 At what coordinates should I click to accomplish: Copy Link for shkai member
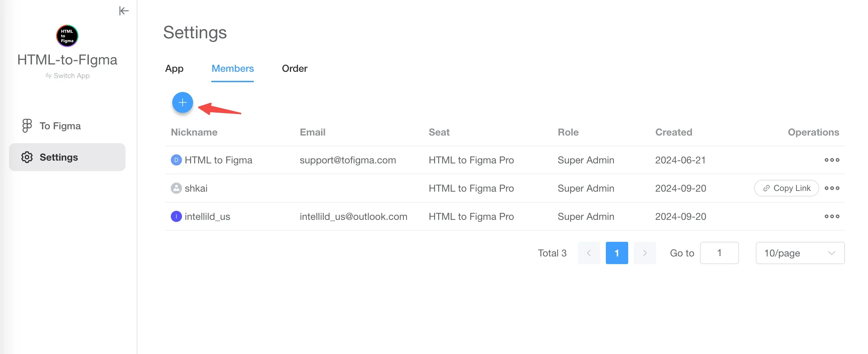[x=786, y=188]
